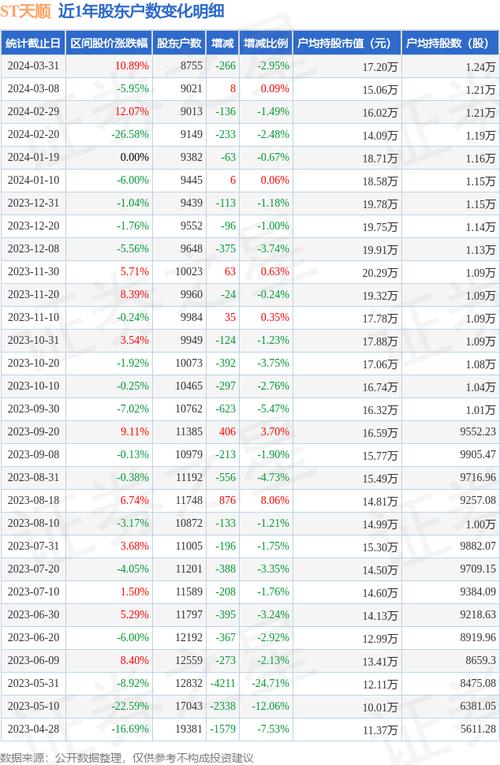Select the 户均持股市值（元） header
This screenshot has height=765, width=500.
pyautogui.click(x=346, y=43)
